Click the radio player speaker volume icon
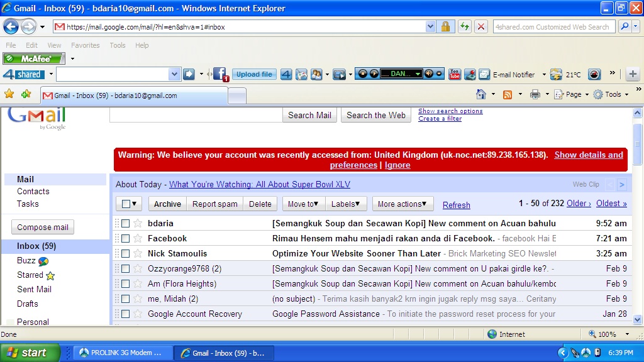The image size is (644, 362). 429,74
